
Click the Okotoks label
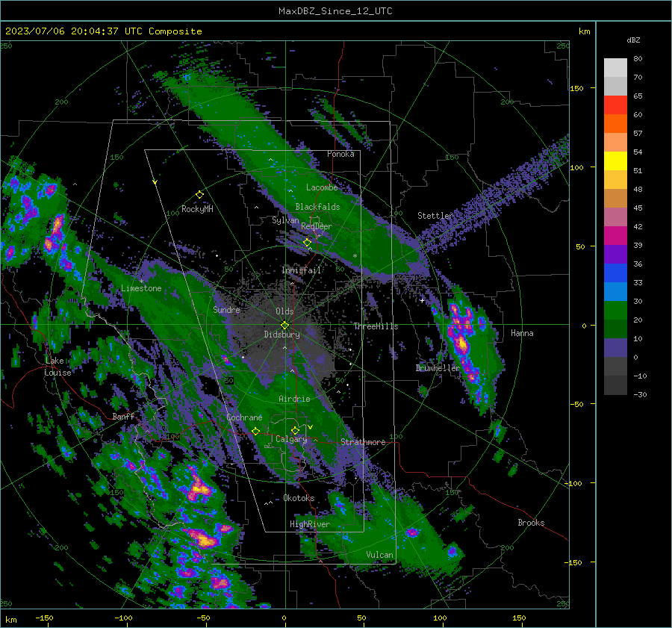(299, 498)
